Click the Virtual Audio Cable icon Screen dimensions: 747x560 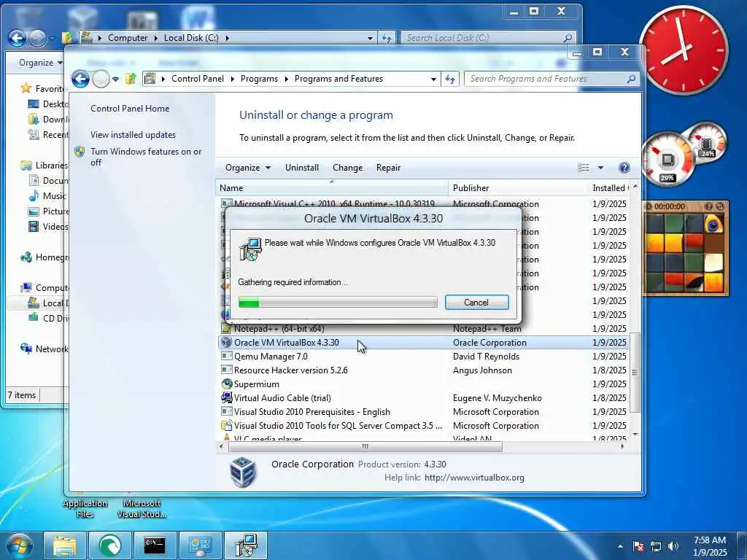226,397
